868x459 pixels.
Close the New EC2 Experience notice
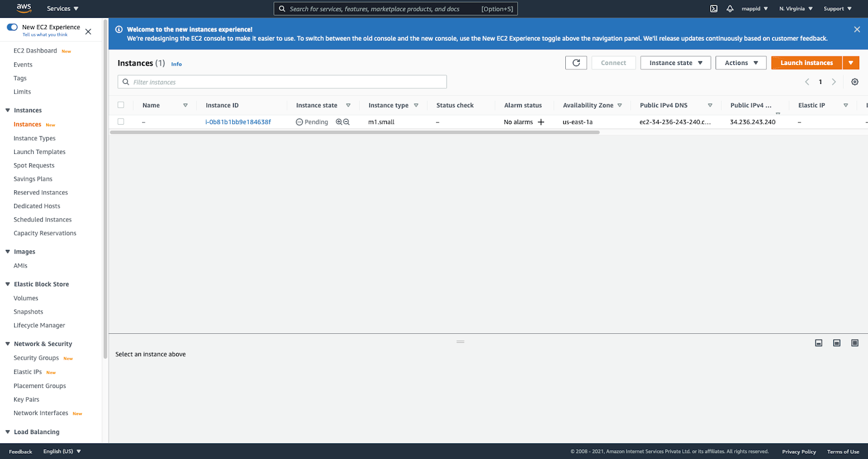[88, 31]
